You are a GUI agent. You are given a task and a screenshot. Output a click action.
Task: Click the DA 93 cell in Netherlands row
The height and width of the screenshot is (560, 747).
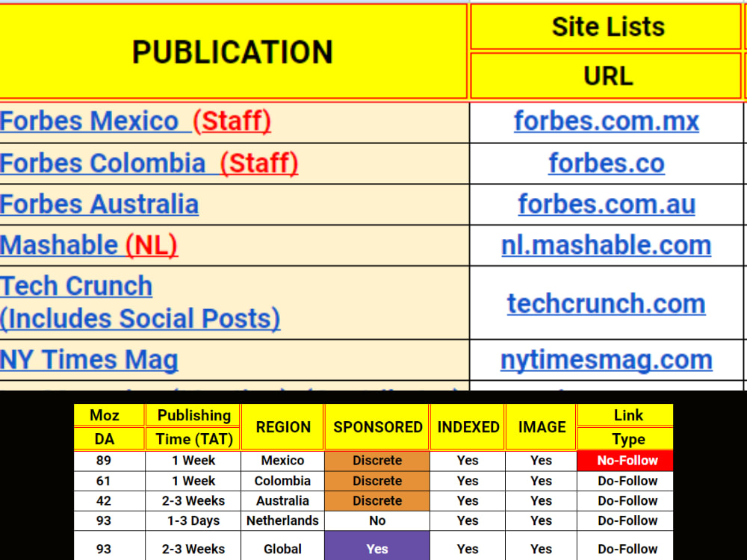pos(109,521)
